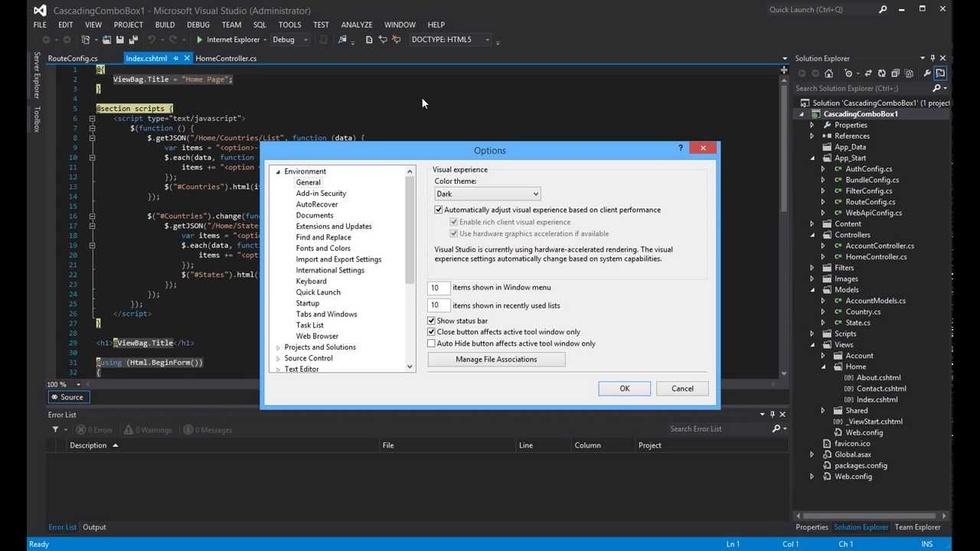This screenshot has height=551, width=980.
Task: Open the DEBUG menu
Action: (x=198, y=24)
